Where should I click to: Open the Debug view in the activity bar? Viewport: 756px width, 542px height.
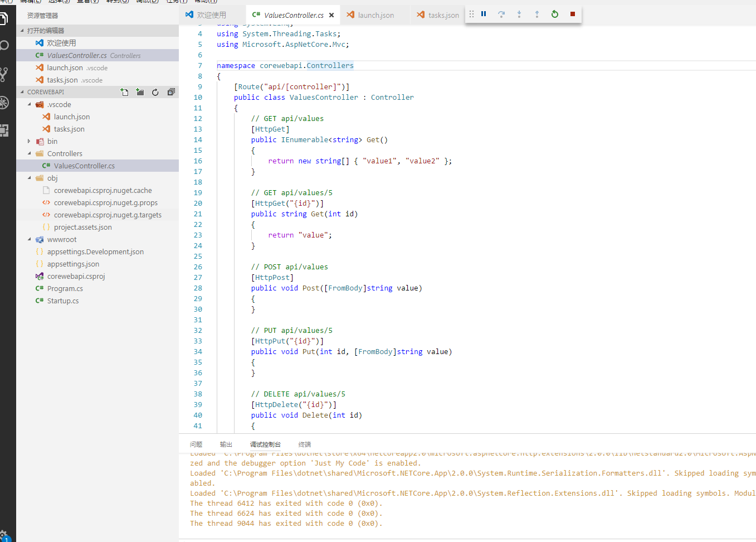click(x=4, y=102)
